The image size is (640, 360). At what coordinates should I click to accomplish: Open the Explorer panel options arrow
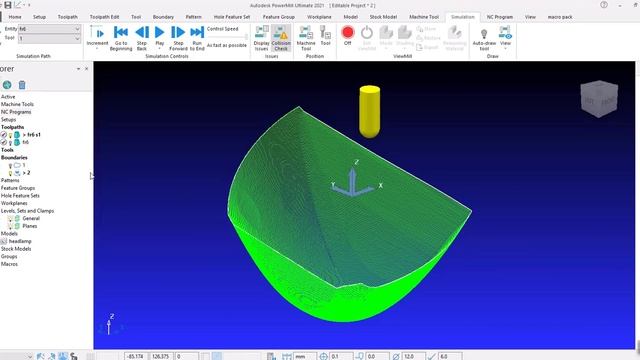tap(78, 69)
